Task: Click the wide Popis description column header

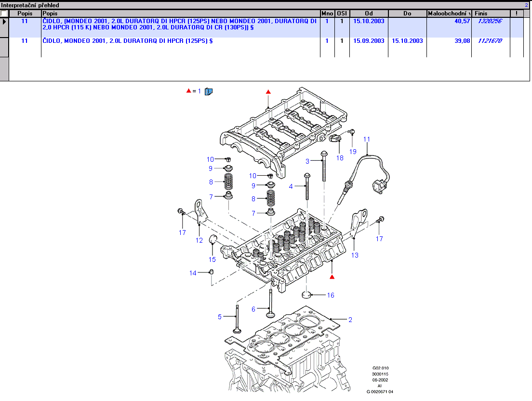Action: [181, 13]
